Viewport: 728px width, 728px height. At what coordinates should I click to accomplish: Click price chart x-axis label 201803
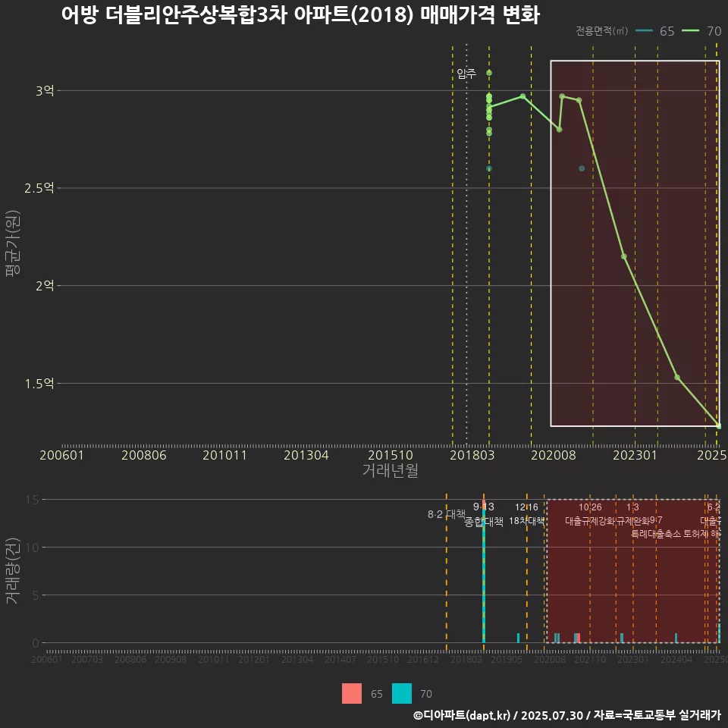click(472, 455)
